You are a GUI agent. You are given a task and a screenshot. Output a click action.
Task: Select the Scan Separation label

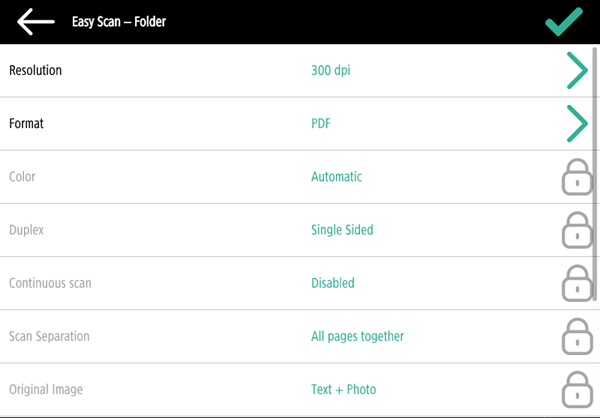click(49, 336)
